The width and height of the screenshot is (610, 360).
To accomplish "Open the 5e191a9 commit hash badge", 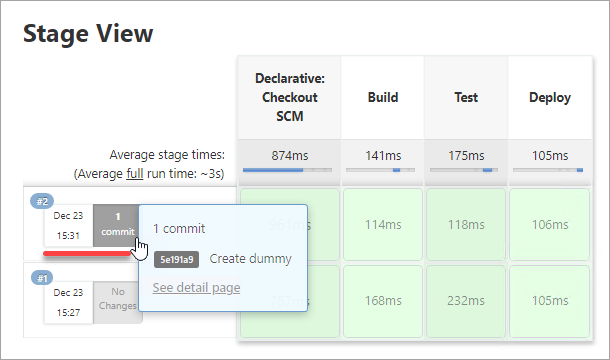I will click(176, 260).
